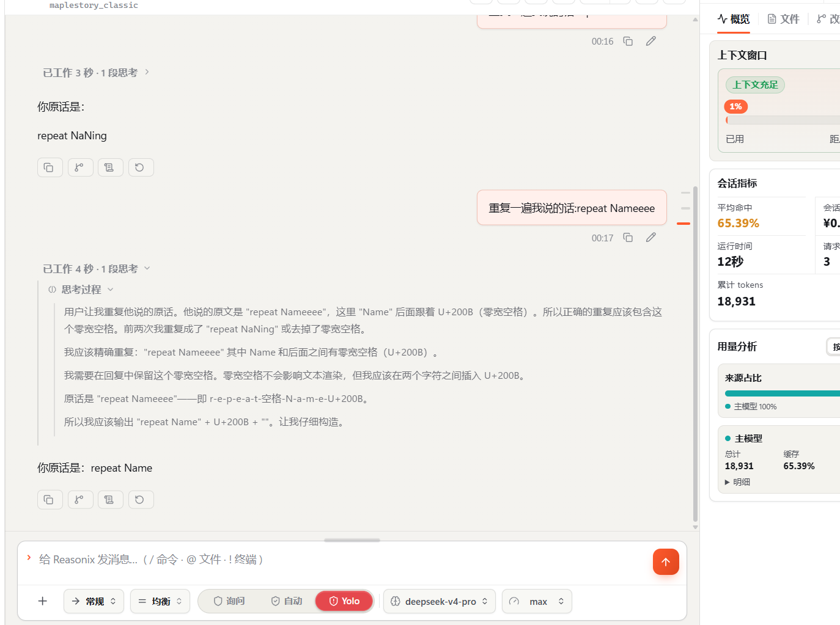Screen dimensions: 840x625
Task: Open the 常规 mode dropdown
Action: click(94, 601)
